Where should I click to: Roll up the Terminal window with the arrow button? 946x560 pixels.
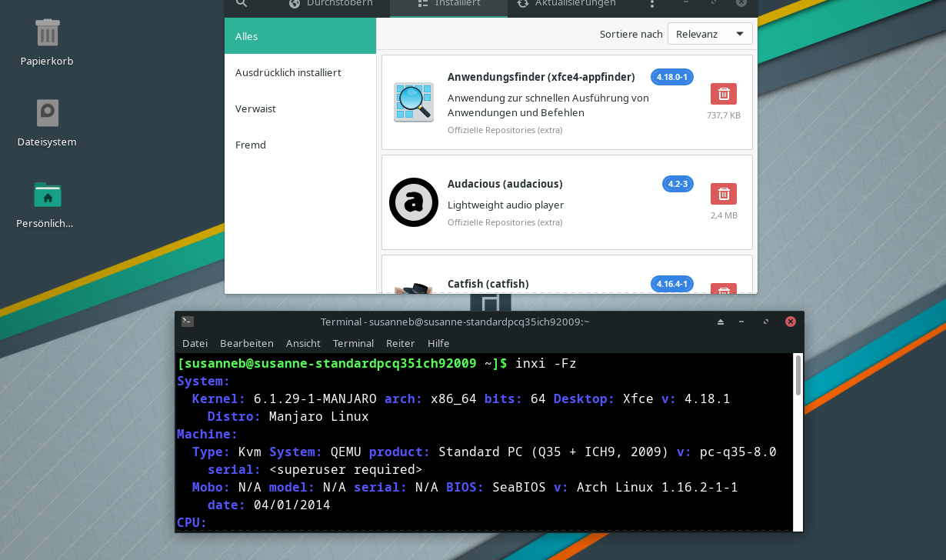pyautogui.click(x=721, y=322)
